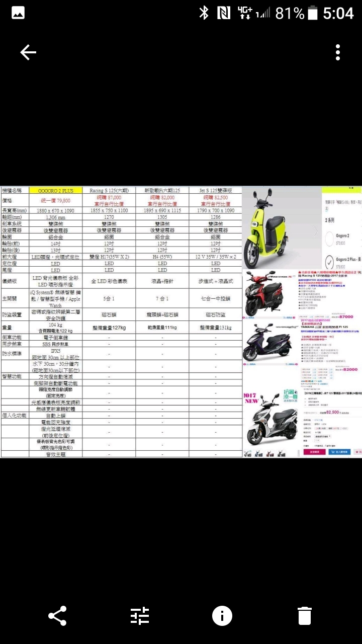Tap the dimensions cell 1855 x 750 x 1100
The width and height of the screenshot is (362, 644).
[x=109, y=211]
